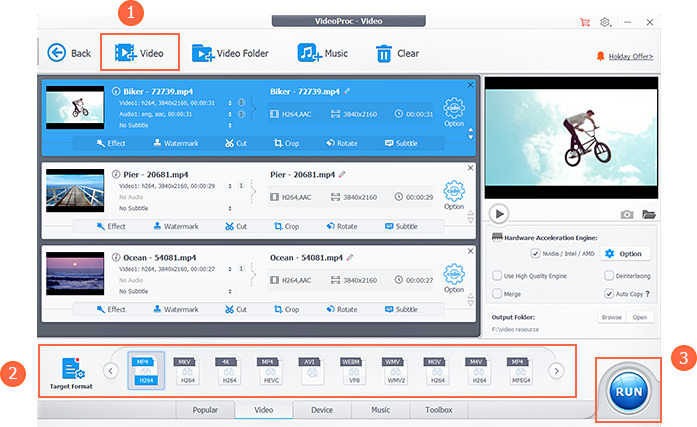Add Subtitle to Pier video

401,226
